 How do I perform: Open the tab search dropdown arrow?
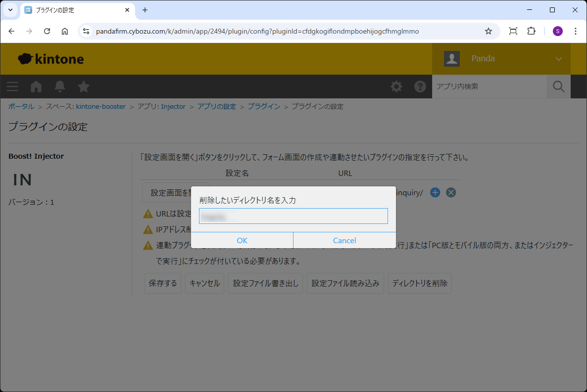[x=10, y=10]
